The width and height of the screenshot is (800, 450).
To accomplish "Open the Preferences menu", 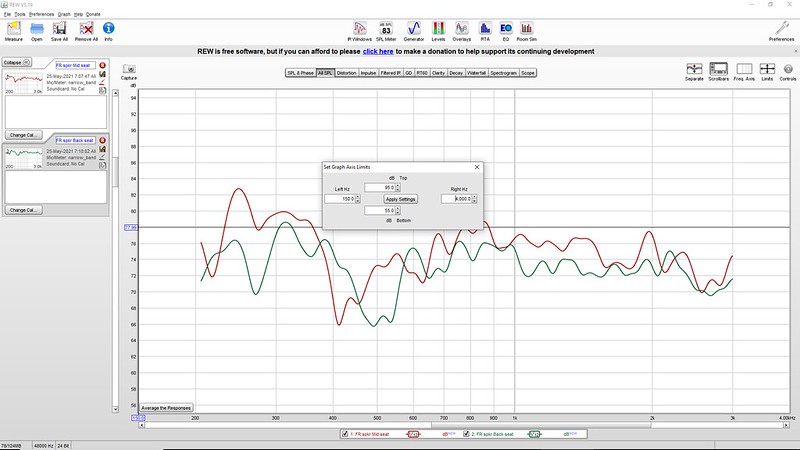I will [x=41, y=14].
